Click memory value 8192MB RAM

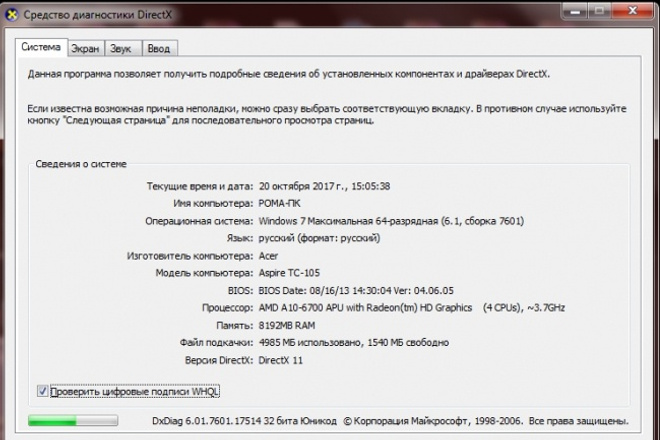click(x=287, y=325)
